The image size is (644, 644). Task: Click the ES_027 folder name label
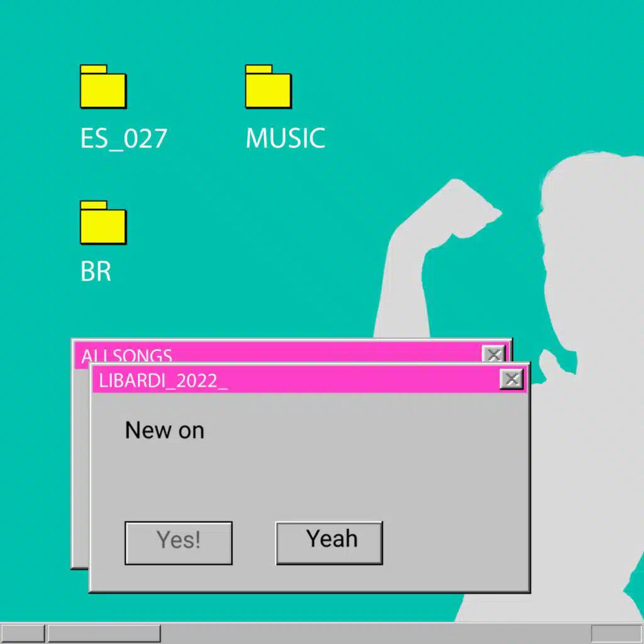(x=124, y=138)
